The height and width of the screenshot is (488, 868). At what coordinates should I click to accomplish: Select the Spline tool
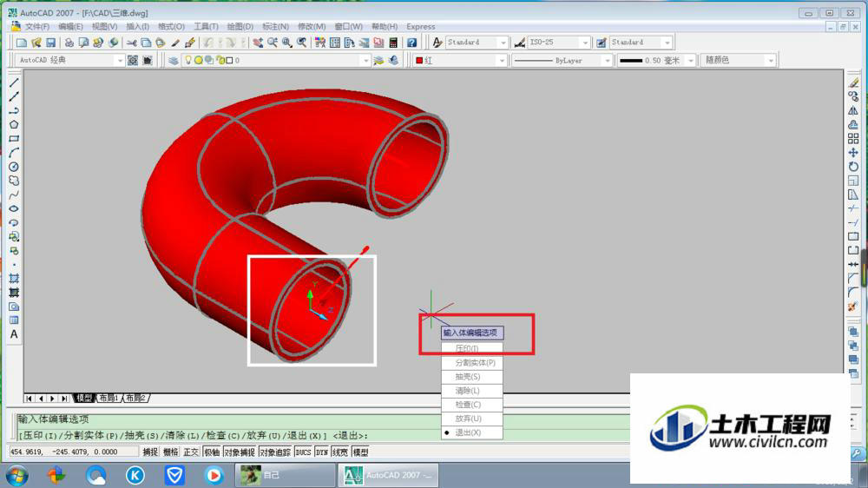tap(14, 195)
